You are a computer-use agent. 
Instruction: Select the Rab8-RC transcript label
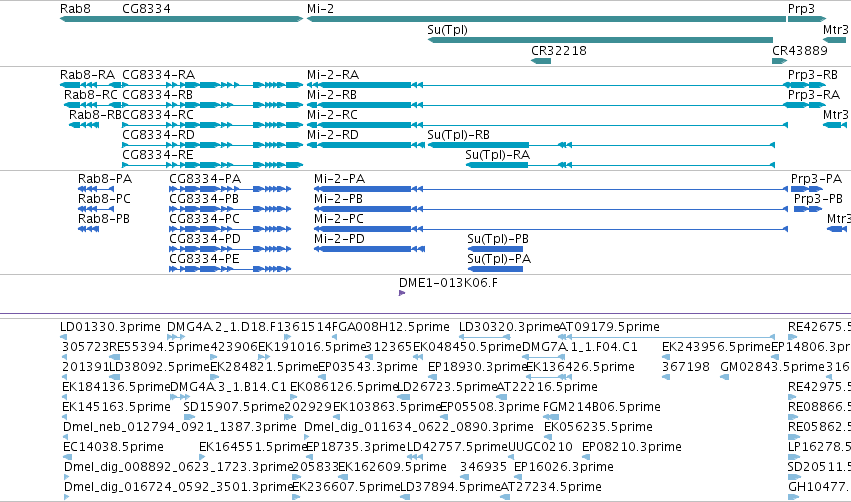coord(91,95)
